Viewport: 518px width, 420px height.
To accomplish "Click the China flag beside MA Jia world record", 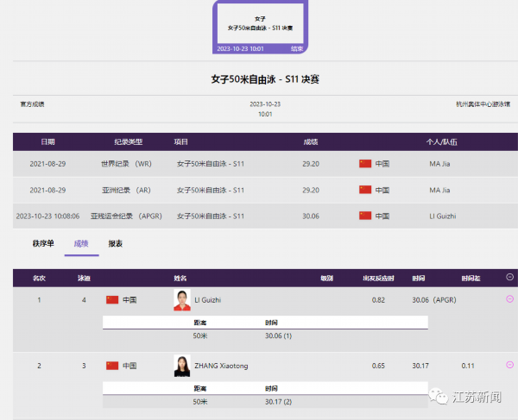I will click(364, 164).
